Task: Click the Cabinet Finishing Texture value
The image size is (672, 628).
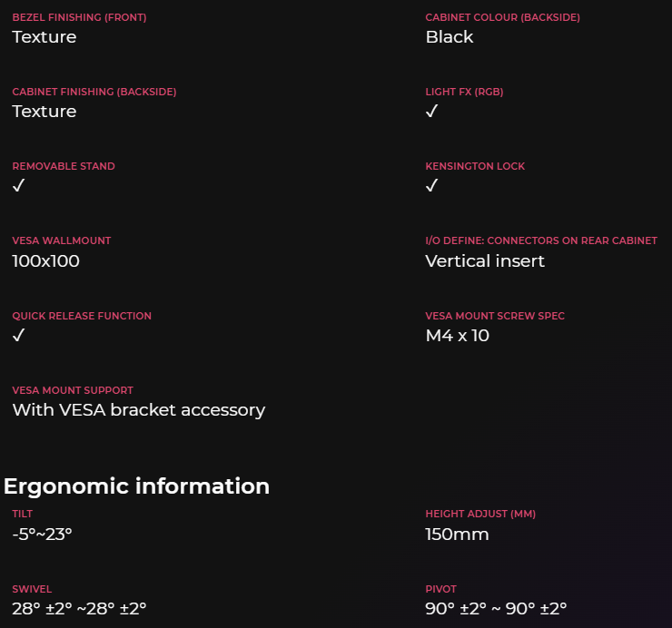Action: click(44, 112)
